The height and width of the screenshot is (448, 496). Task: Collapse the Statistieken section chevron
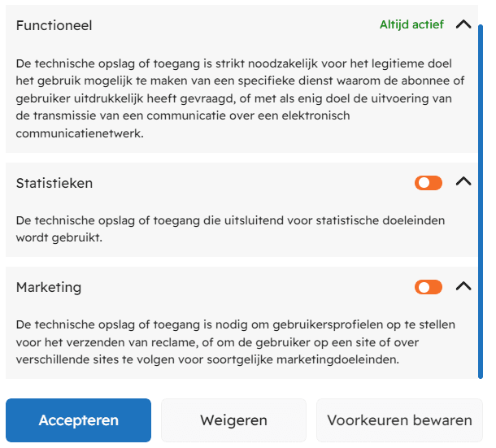(463, 182)
